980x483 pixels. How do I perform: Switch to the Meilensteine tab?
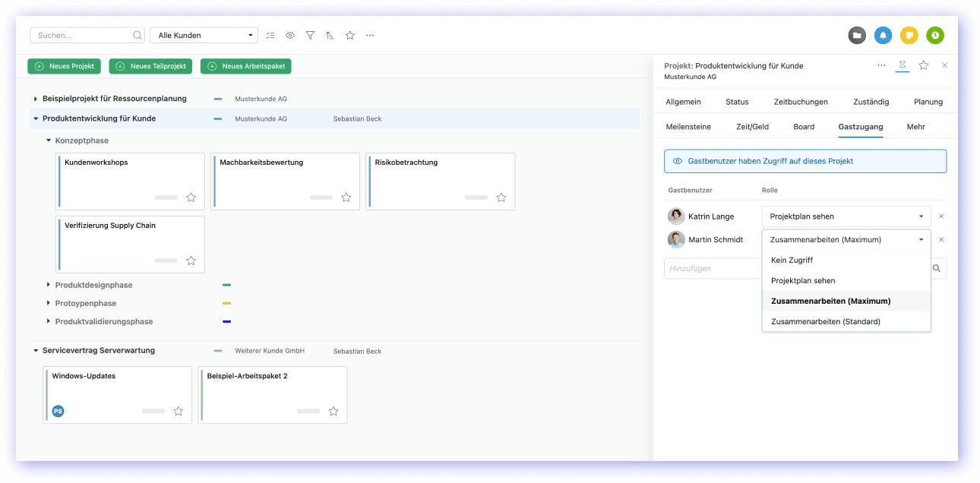coord(688,127)
